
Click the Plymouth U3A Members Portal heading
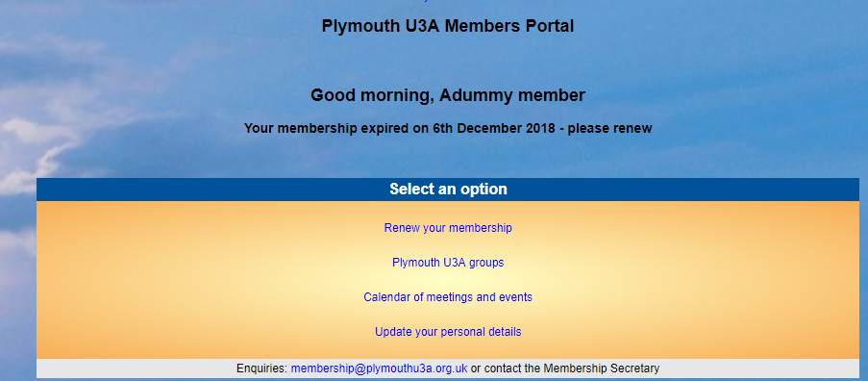tap(448, 26)
